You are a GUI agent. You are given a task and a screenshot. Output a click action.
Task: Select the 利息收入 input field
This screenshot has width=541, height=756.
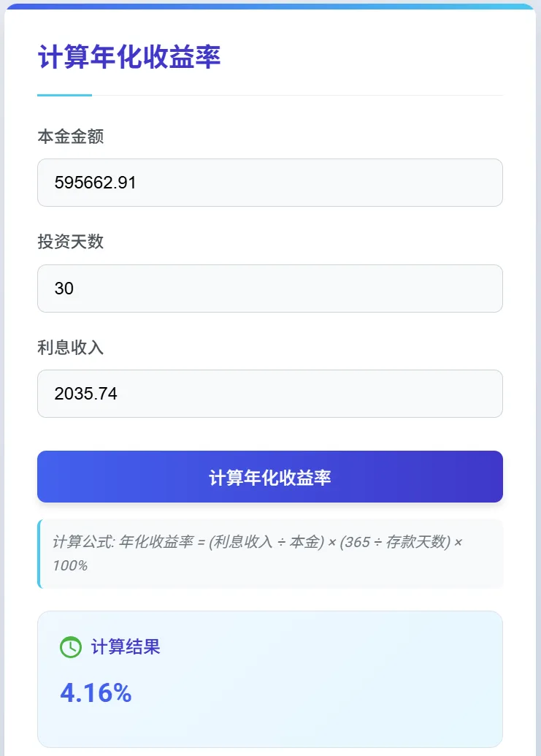pyautogui.click(x=270, y=394)
